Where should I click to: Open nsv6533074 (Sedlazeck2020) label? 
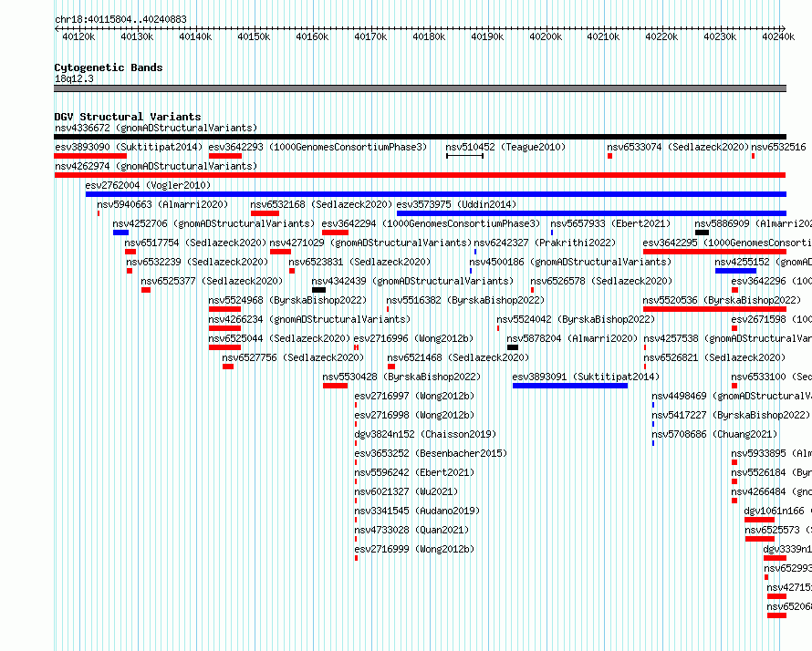(x=679, y=147)
